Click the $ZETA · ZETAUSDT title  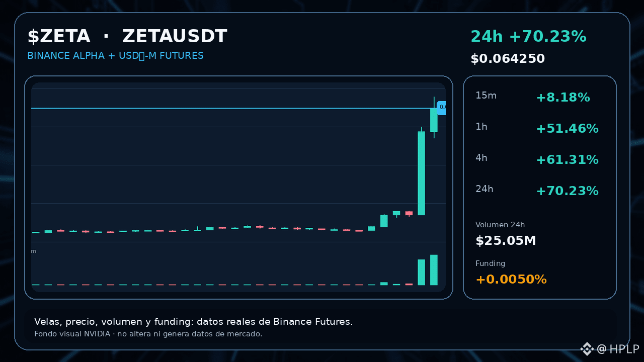[127, 36]
